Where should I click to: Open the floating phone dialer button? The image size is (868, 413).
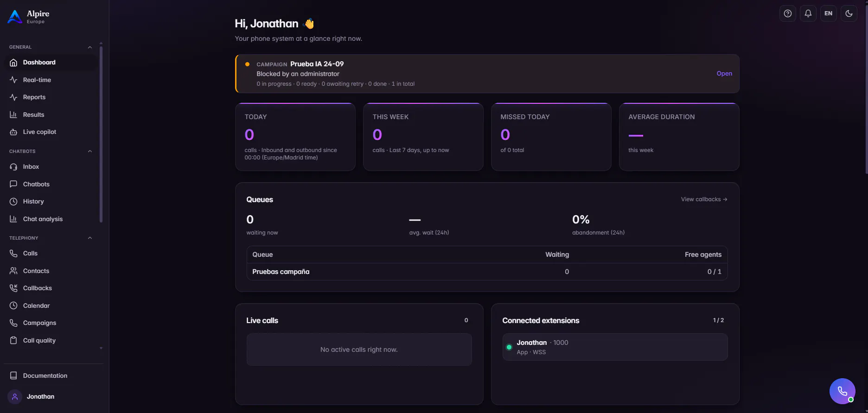(x=842, y=391)
